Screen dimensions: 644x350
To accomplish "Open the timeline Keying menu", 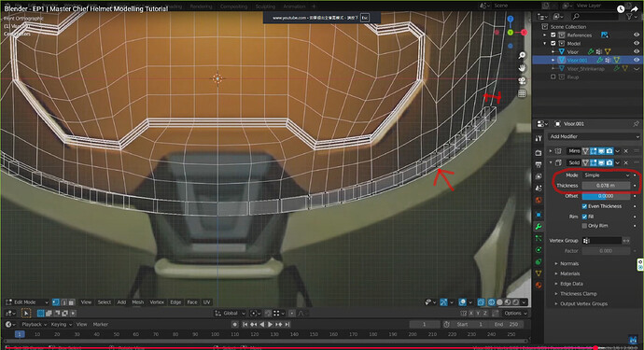I will point(61,324).
